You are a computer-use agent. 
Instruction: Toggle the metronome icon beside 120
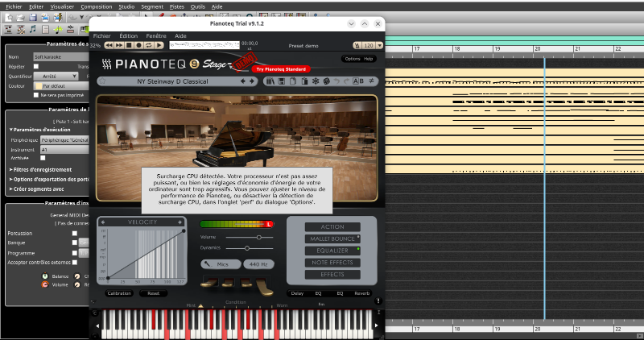(x=357, y=46)
